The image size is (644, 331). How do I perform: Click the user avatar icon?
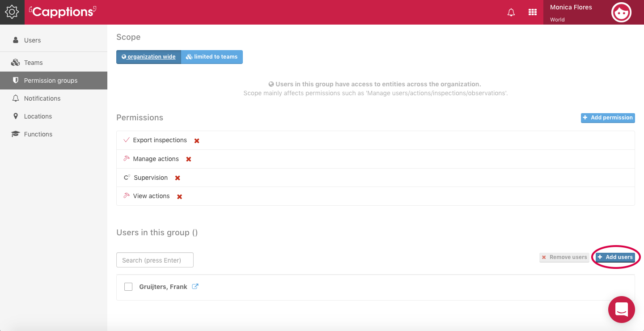coord(621,12)
